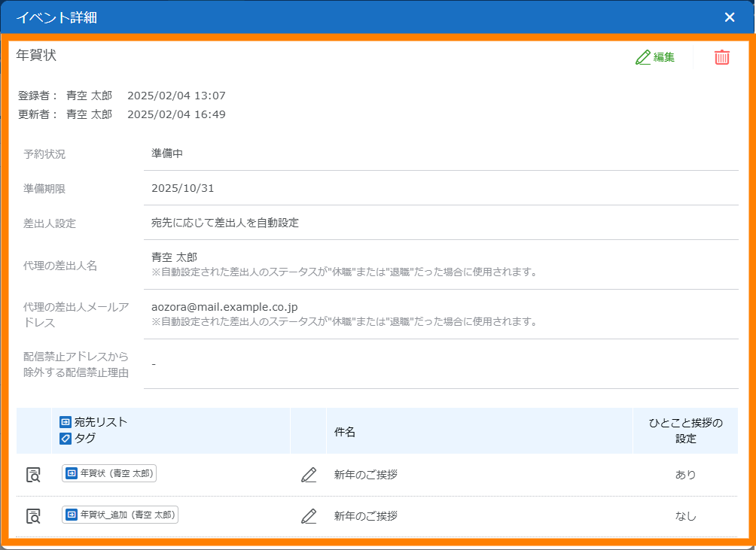
Task: Click the タグ icon in table header
Action: point(66,439)
